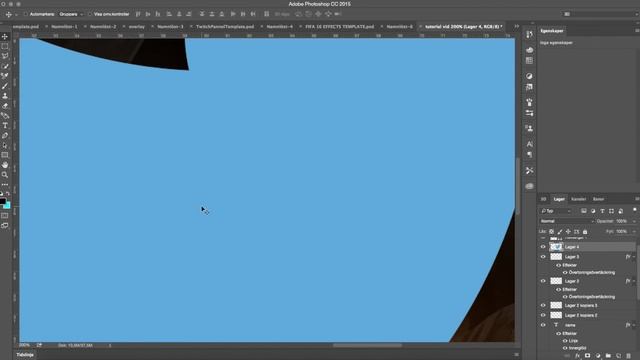Toggle layer filtering switch on or off
The height and width of the screenshot is (360, 640).
pos(635,210)
